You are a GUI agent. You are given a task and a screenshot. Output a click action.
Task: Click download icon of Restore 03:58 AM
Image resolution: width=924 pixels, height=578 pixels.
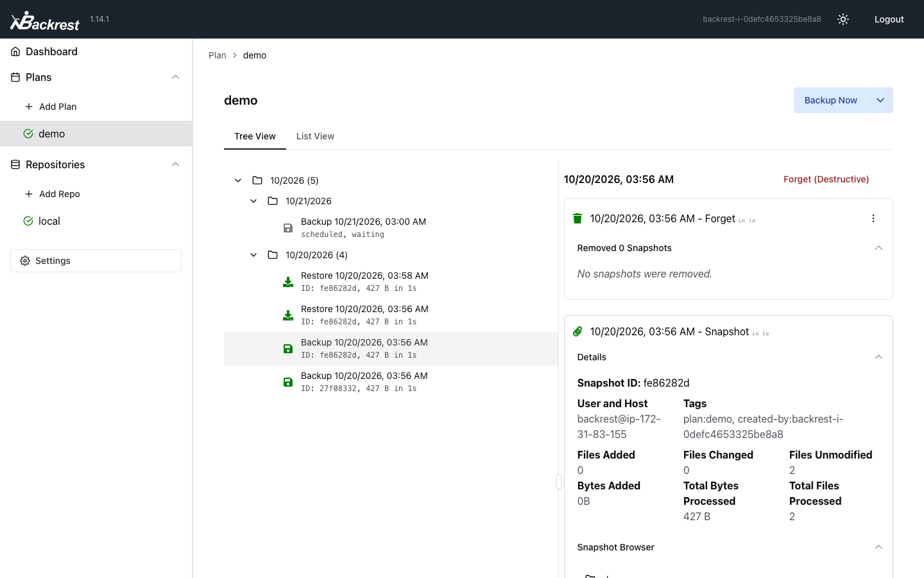coord(288,282)
